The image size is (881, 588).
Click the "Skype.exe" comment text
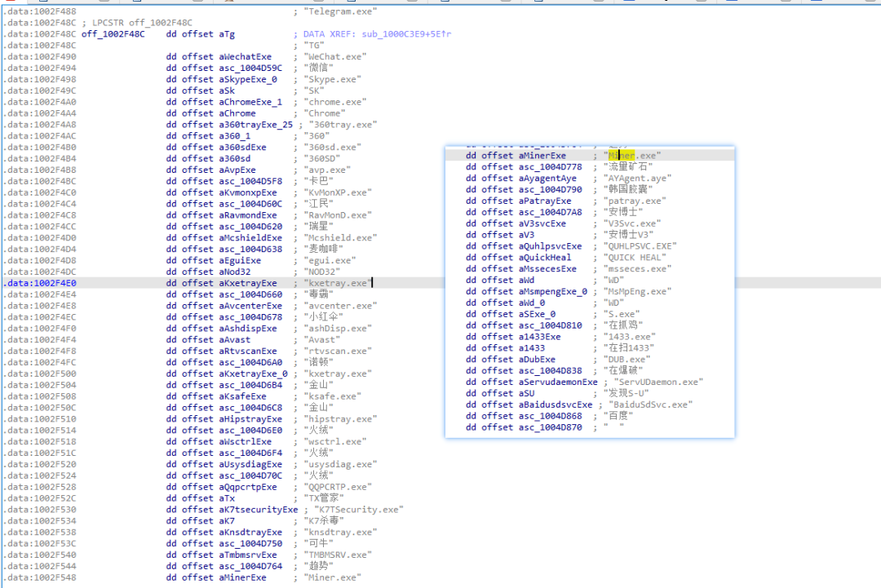[333, 79]
